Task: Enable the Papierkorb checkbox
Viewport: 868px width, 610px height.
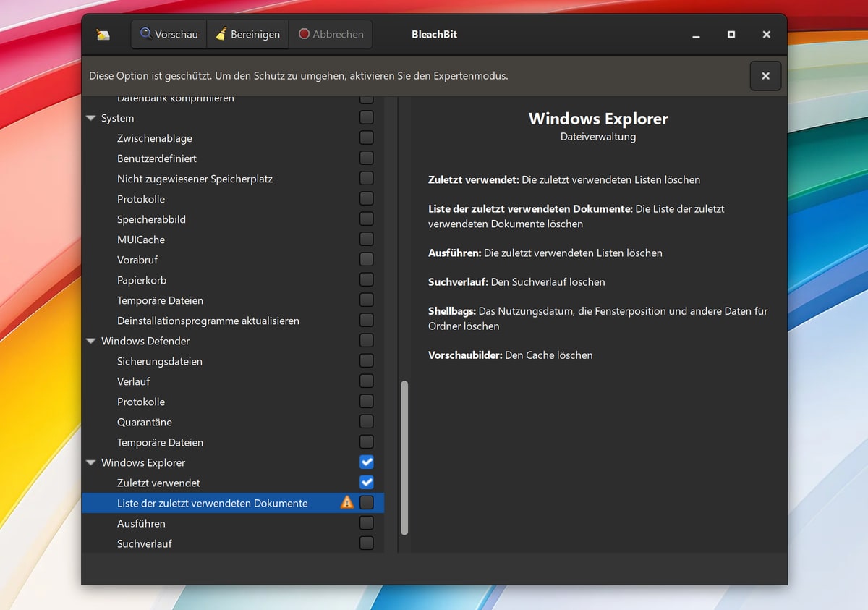Action: point(366,279)
